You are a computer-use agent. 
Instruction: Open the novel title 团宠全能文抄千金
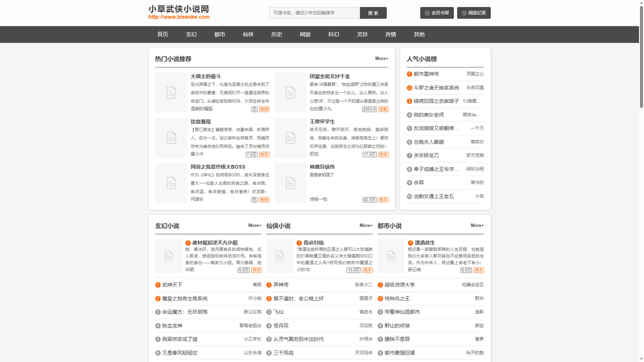(x=330, y=76)
